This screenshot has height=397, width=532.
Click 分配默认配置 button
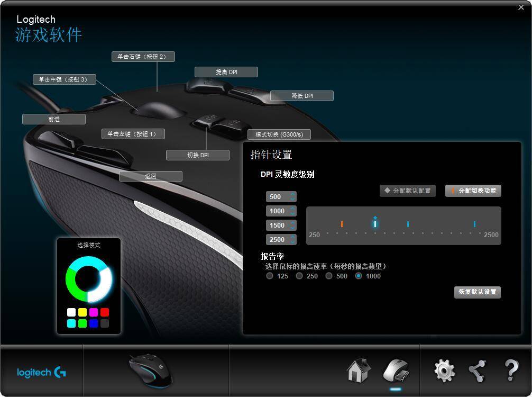[x=408, y=191]
